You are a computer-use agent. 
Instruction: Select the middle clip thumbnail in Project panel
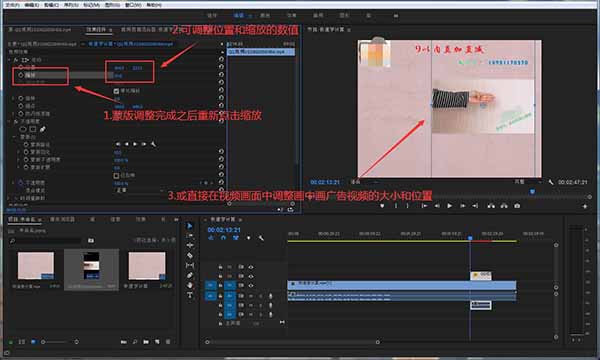click(91, 266)
